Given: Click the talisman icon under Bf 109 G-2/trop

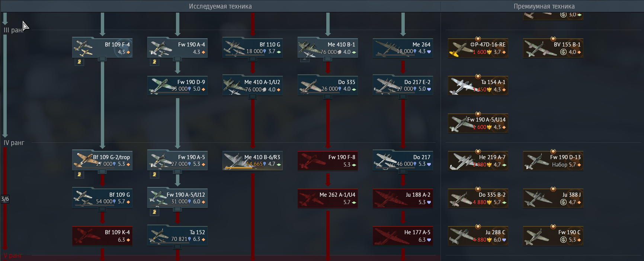Looking at the screenshot, I should (x=79, y=174).
